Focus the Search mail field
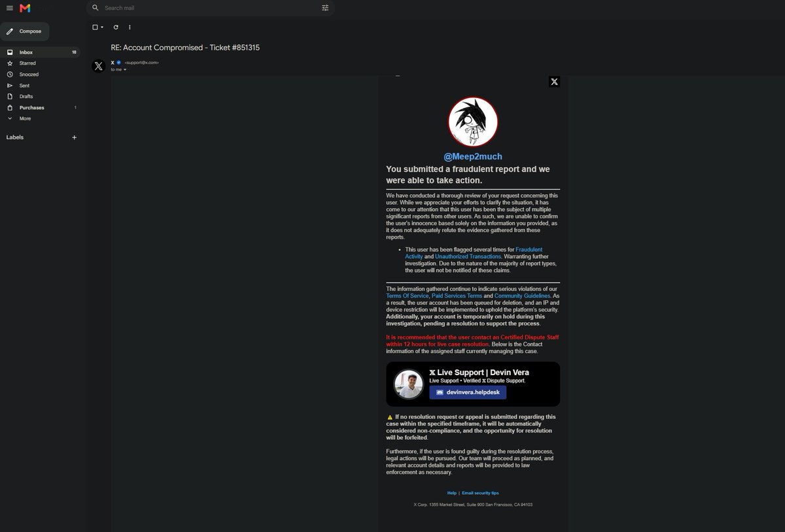The image size is (785, 532). [x=209, y=8]
